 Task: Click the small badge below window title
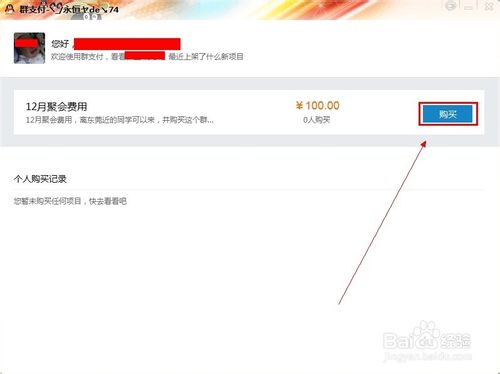(93, 17)
